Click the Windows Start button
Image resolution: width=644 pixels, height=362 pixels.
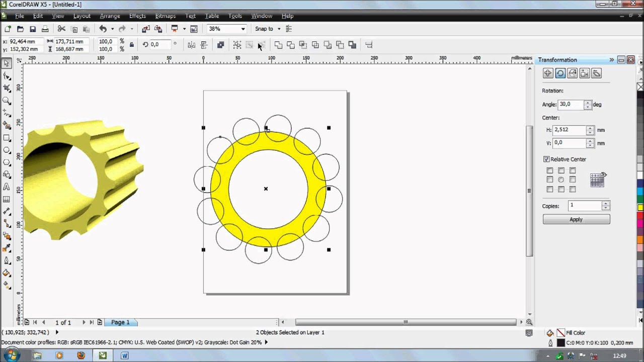pyautogui.click(x=11, y=355)
